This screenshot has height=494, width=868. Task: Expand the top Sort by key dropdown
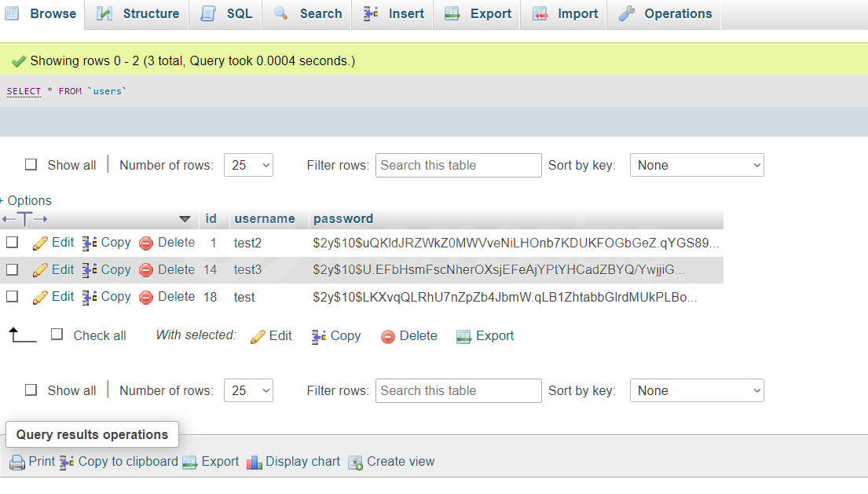pyautogui.click(x=696, y=165)
